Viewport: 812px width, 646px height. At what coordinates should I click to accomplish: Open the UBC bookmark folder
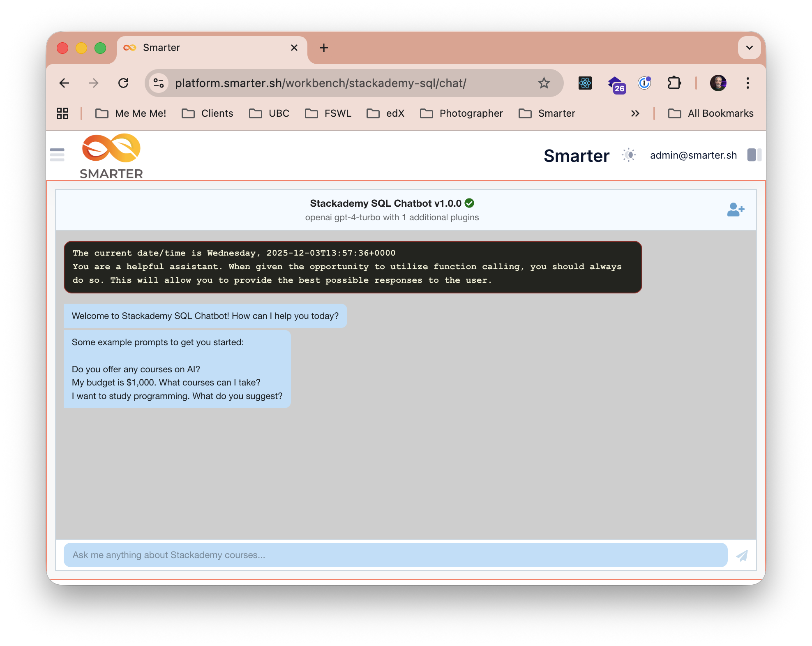[269, 113]
